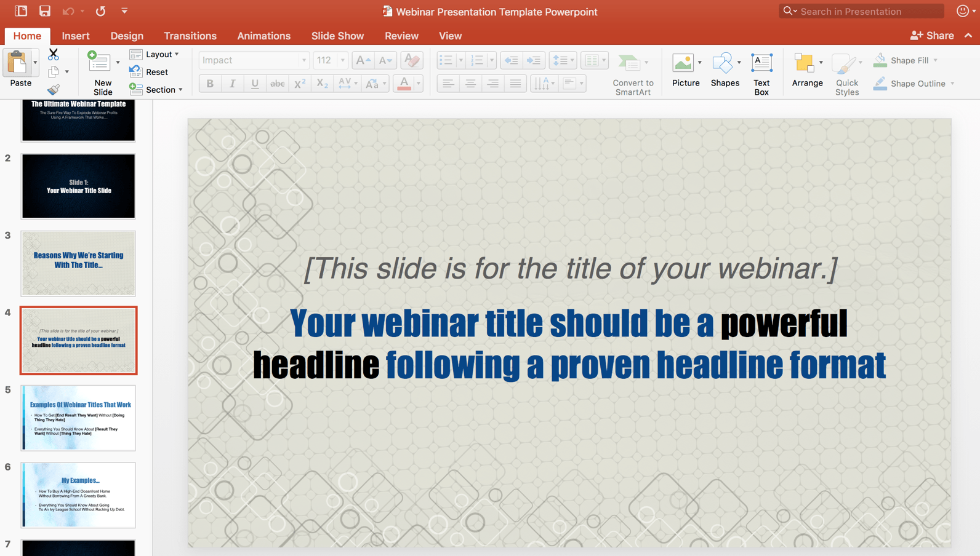Open the Line Spacing dropdown
This screenshot has height=556, width=980.
click(563, 60)
